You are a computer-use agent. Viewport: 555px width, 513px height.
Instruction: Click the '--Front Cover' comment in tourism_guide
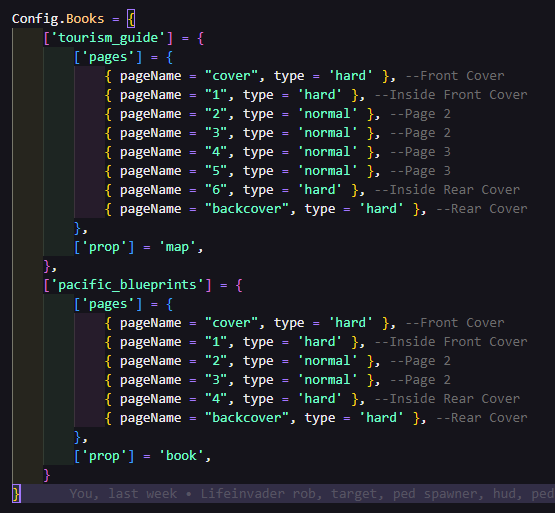[x=455, y=76]
